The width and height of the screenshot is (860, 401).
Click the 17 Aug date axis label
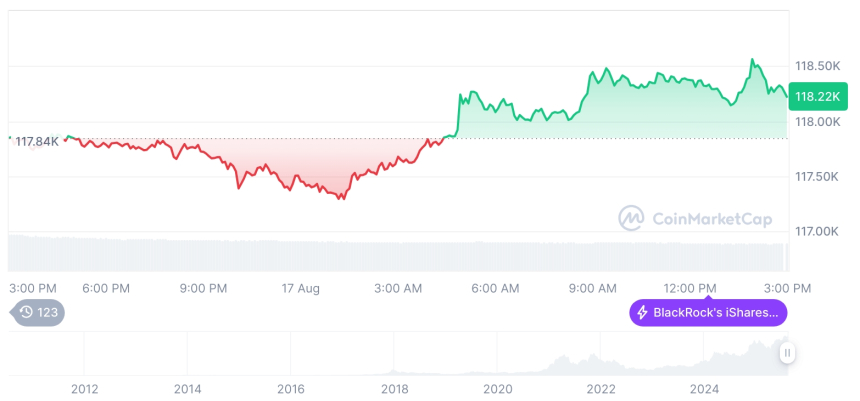pos(300,288)
